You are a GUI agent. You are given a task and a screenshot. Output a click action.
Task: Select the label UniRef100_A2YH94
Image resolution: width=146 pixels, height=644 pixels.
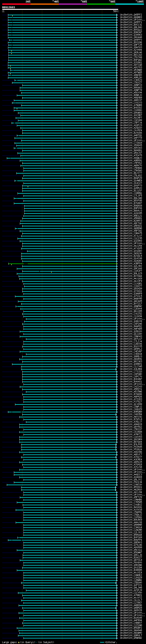[131, 50]
